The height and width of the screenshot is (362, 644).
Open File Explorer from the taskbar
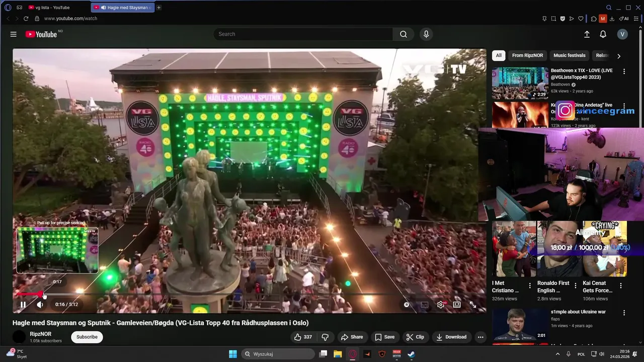coord(338,354)
